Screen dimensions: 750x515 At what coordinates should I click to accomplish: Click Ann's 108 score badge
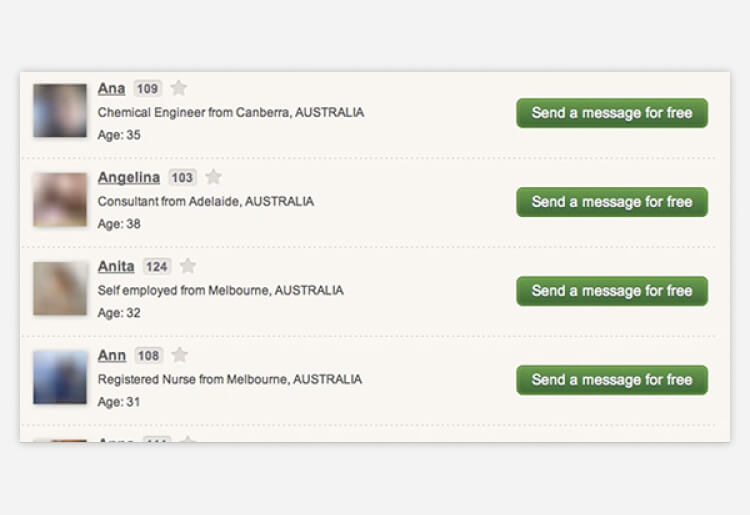[x=148, y=355]
